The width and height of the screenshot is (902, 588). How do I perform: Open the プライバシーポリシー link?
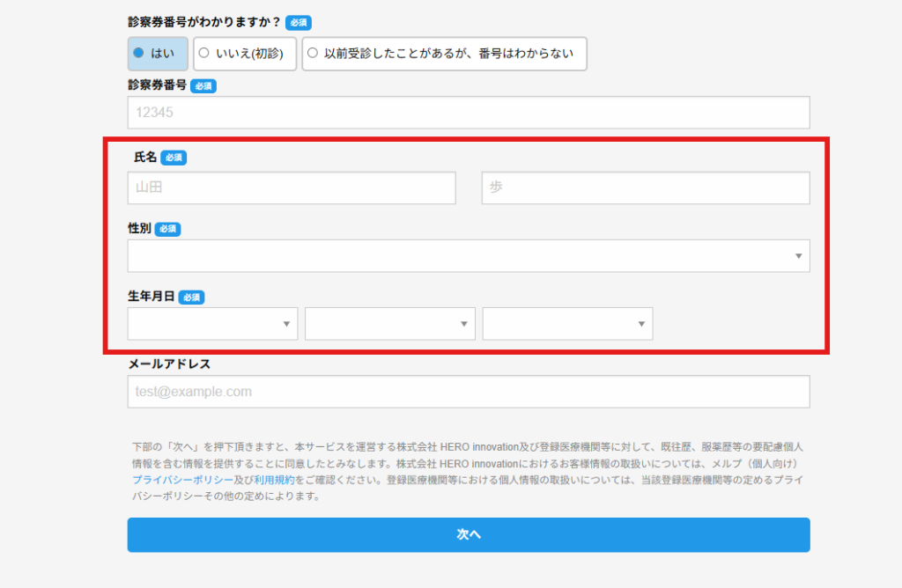coord(181,480)
